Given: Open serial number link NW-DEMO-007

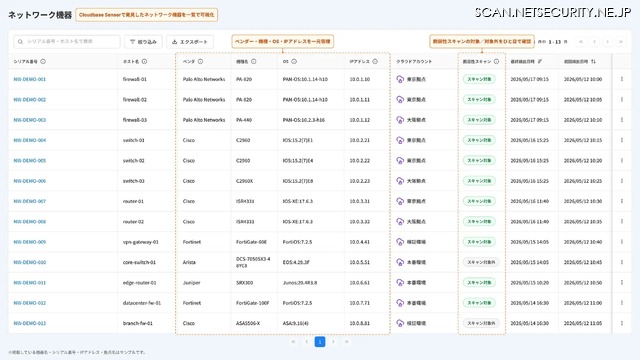Looking at the screenshot, I should (30, 201).
